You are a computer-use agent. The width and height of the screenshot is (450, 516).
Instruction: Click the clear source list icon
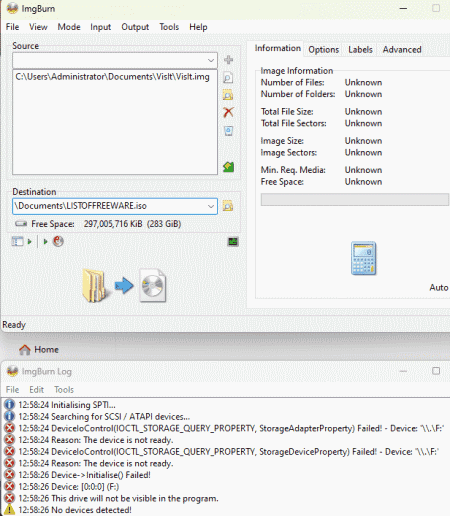(x=228, y=130)
